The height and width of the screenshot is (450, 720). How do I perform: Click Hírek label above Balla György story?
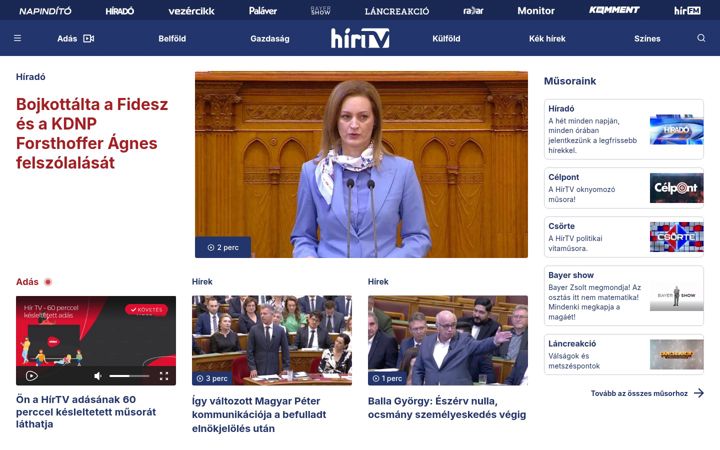(x=378, y=281)
